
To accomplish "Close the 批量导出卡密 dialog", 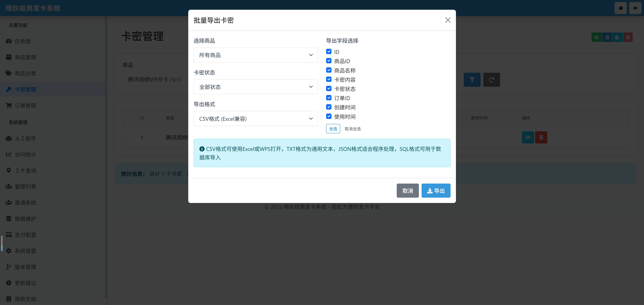I will tap(448, 20).
